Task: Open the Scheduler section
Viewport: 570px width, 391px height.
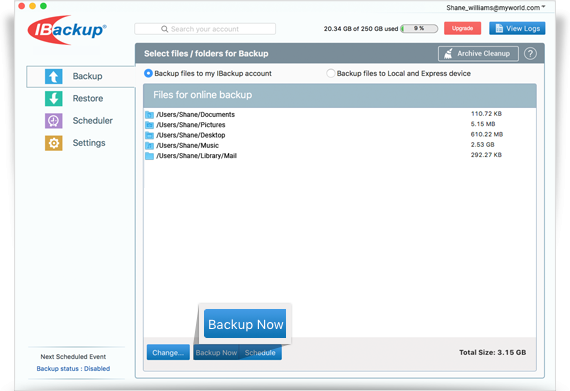Action: coord(92,121)
